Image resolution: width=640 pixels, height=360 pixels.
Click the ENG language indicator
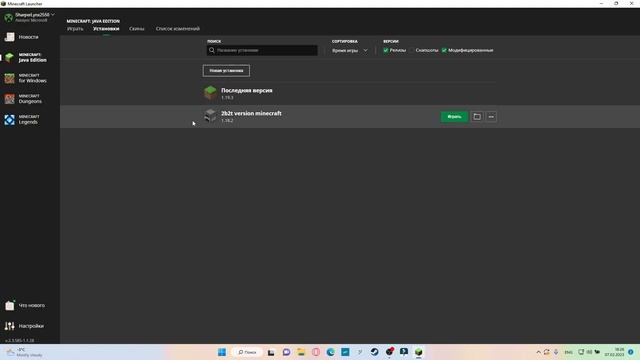pos(568,352)
